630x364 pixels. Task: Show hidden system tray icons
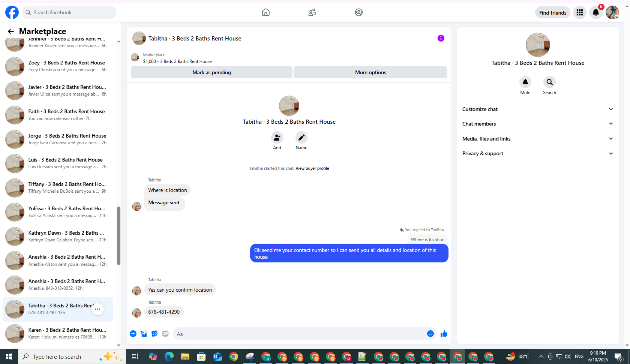pos(541,357)
